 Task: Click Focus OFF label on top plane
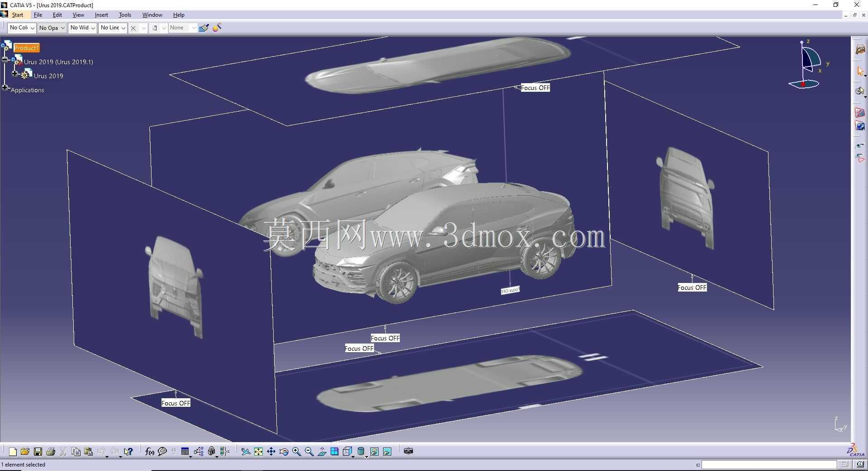click(536, 88)
